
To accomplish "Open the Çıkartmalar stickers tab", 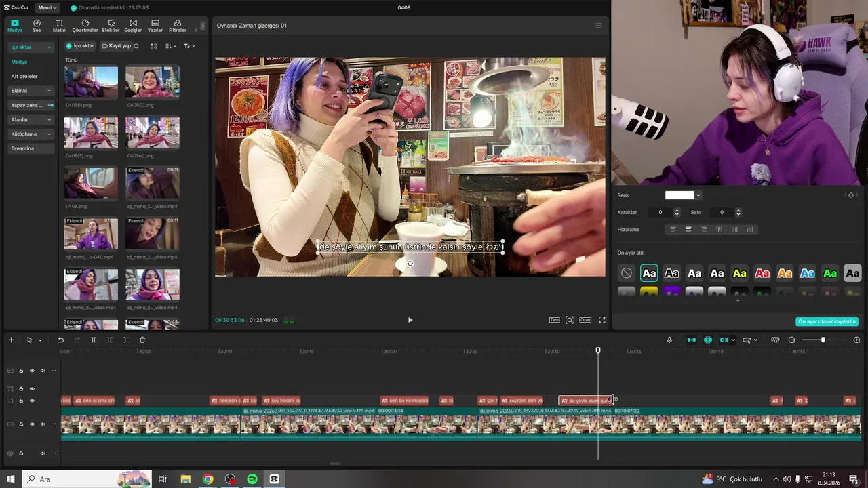I will 85,26.
